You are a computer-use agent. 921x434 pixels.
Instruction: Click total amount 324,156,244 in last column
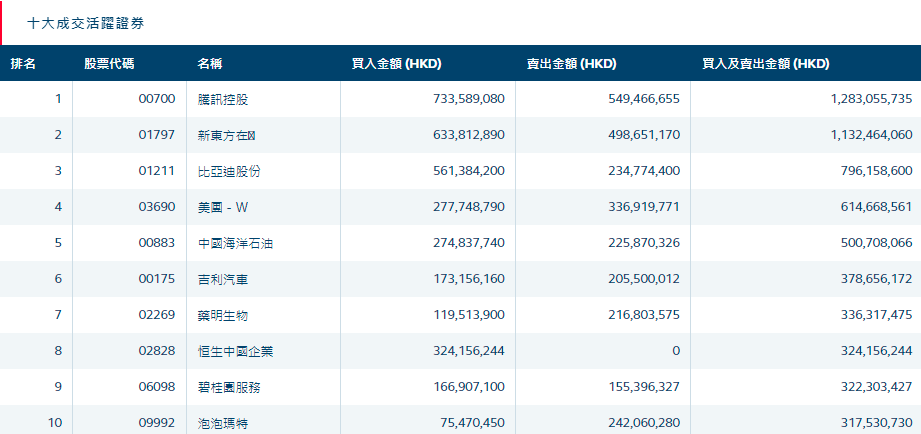[x=877, y=351]
